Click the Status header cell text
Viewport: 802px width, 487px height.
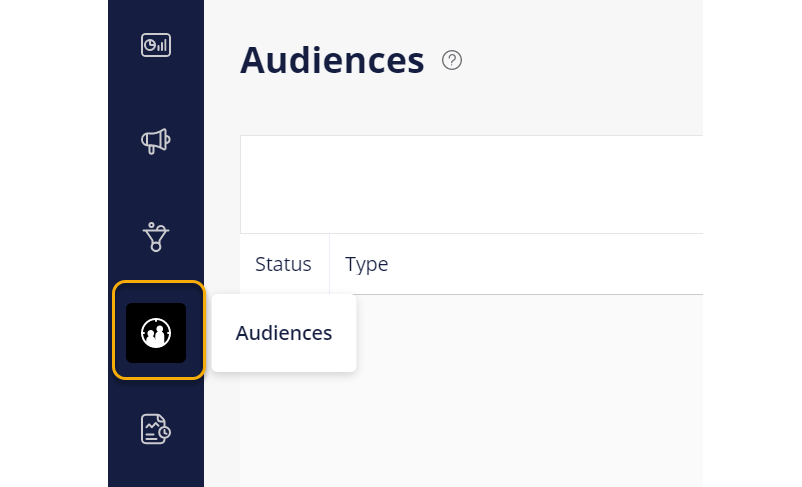tap(283, 265)
